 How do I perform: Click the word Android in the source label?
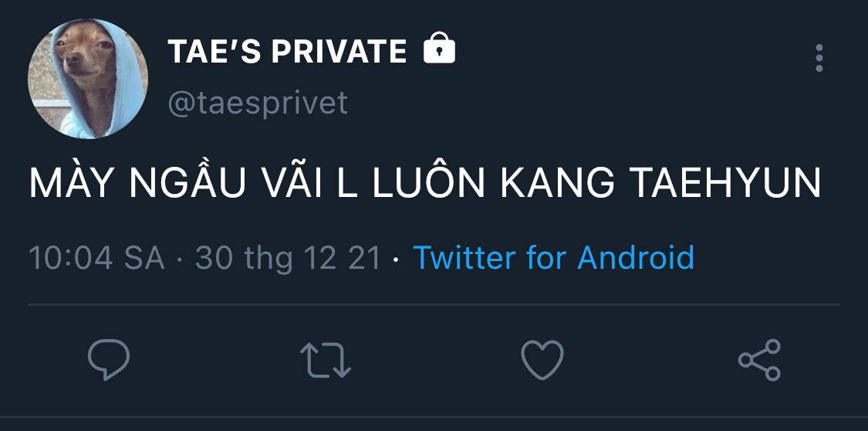[x=636, y=258]
